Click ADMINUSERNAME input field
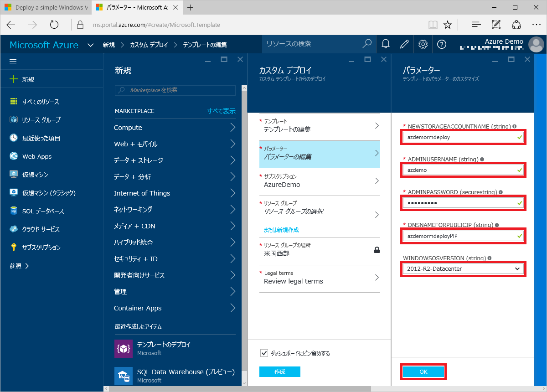 coord(463,170)
